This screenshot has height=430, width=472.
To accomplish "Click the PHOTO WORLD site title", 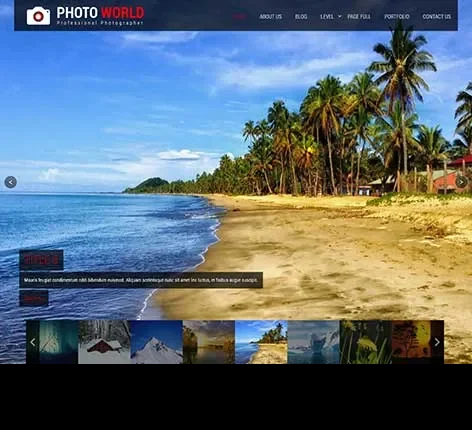I will tap(100, 13).
